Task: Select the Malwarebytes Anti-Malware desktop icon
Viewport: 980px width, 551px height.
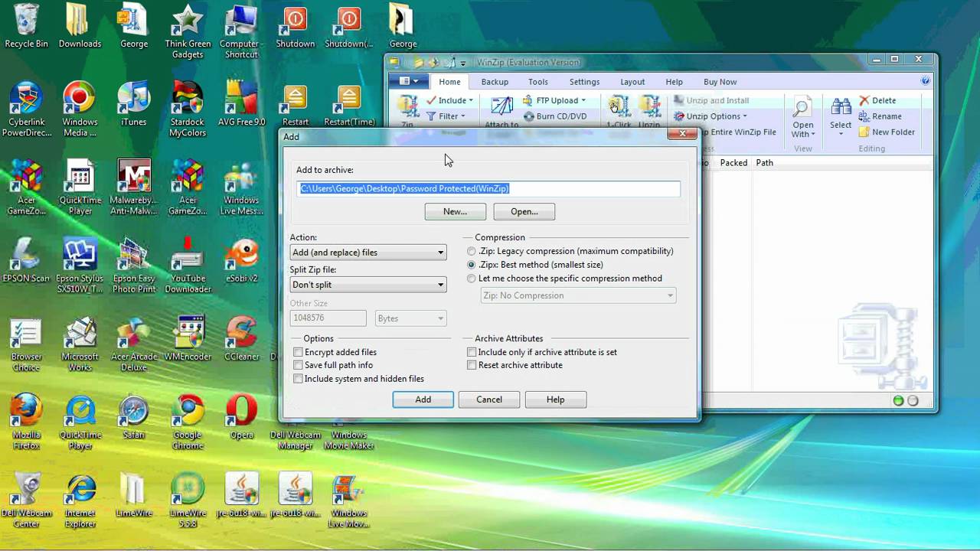Action: [133, 187]
